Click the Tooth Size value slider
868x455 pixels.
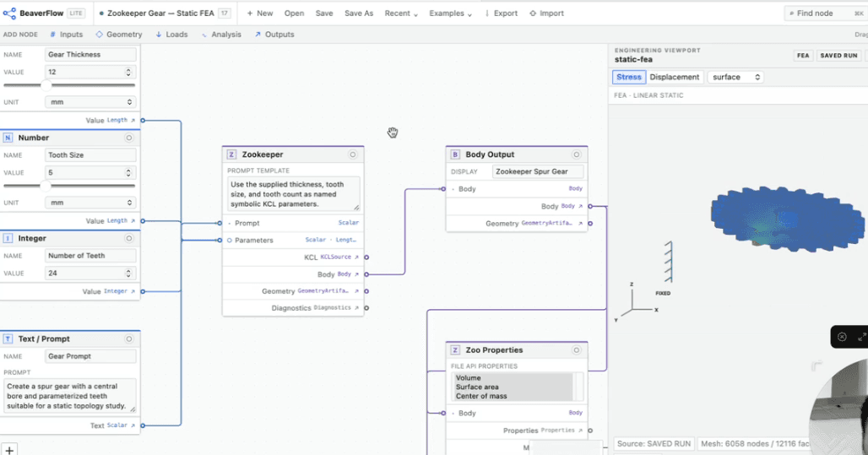tap(69, 186)
